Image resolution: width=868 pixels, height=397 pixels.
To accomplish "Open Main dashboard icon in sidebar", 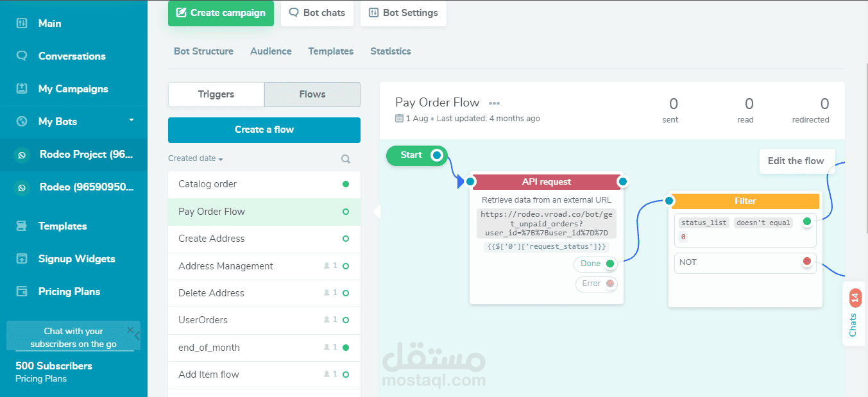I will pos(22,23).
